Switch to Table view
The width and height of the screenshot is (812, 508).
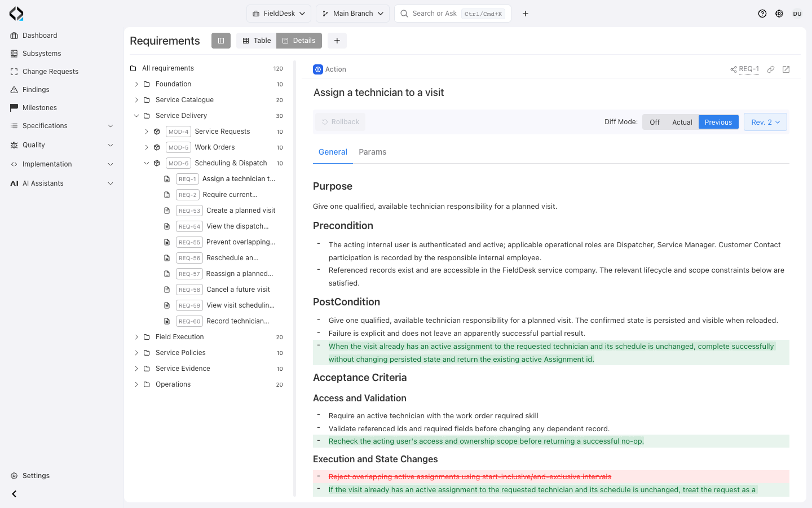257,41
